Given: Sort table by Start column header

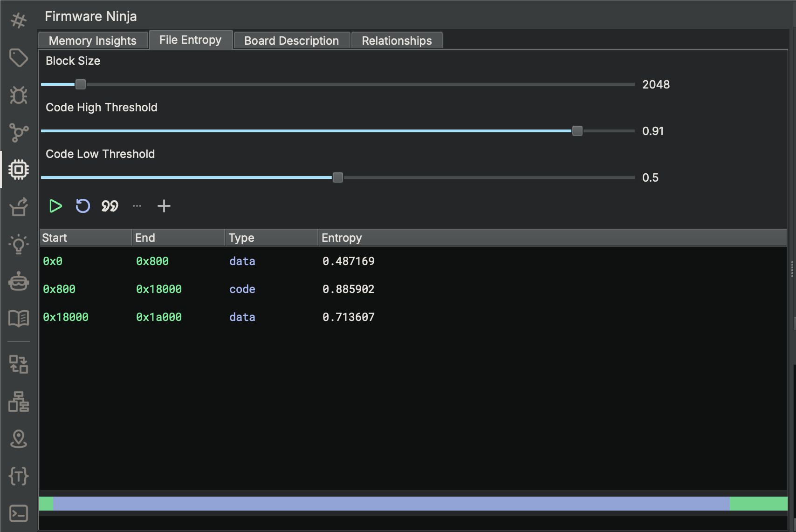Looking at the screenshot, I should 86,238.
